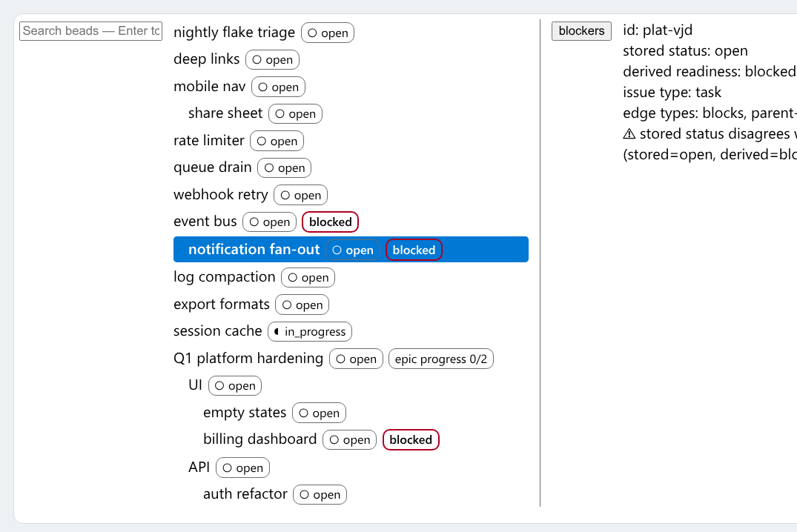Click the Search beads input field

point(90,31)
